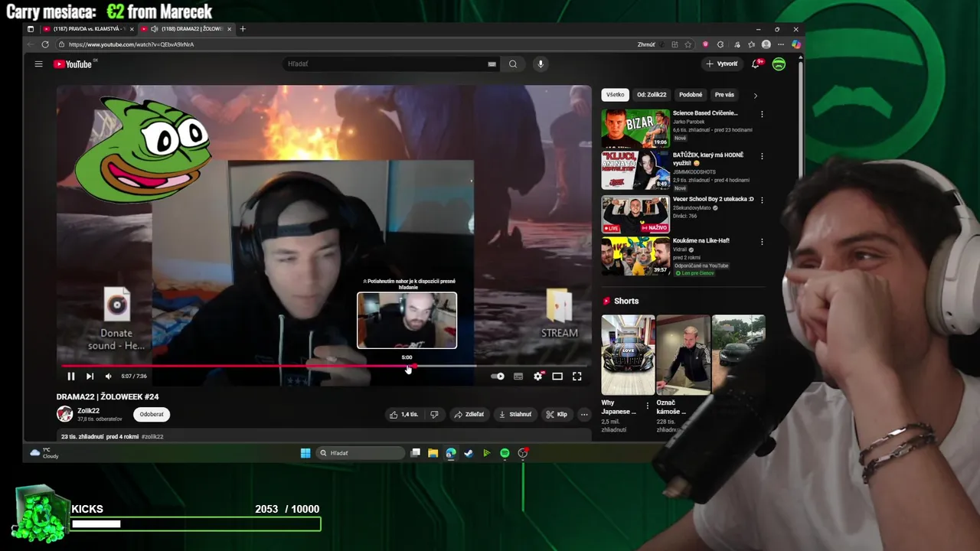Select the Podobné filter chip
Image resolution: width=980 pixels, height=551 pixels.
point(691,95)
